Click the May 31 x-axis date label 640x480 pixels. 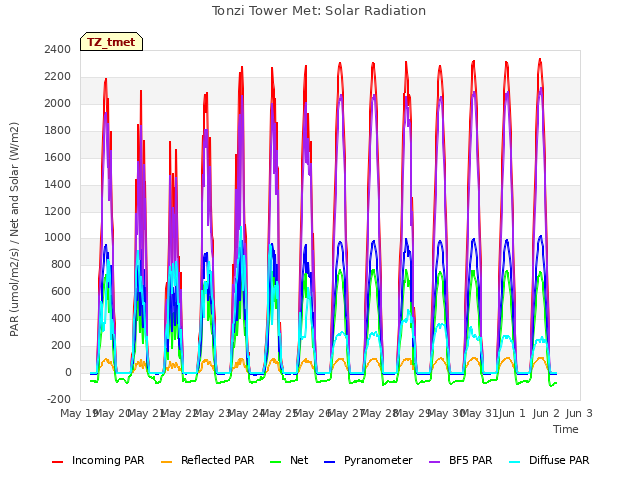[478, 413]
